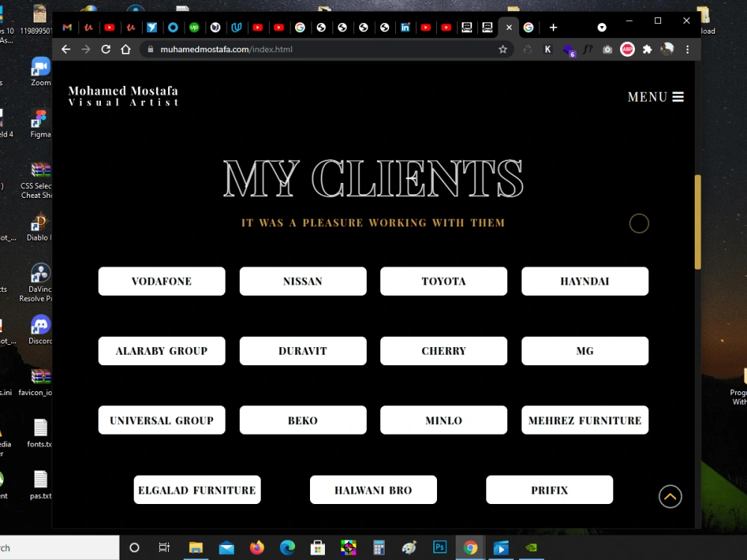This screenshot has width=747, height=560.
Task: Open Microsoft Store from taskbar
Action: coord(317,547)
